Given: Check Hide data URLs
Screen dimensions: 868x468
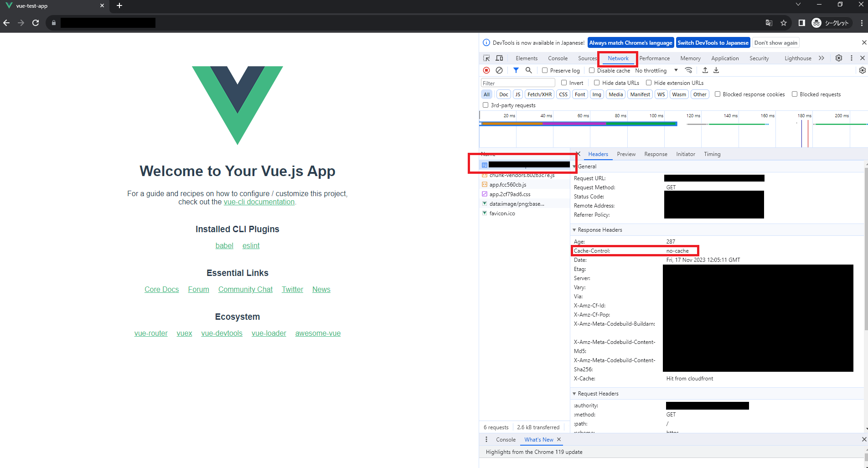Looking at the screenshot, I should (597, 83).
